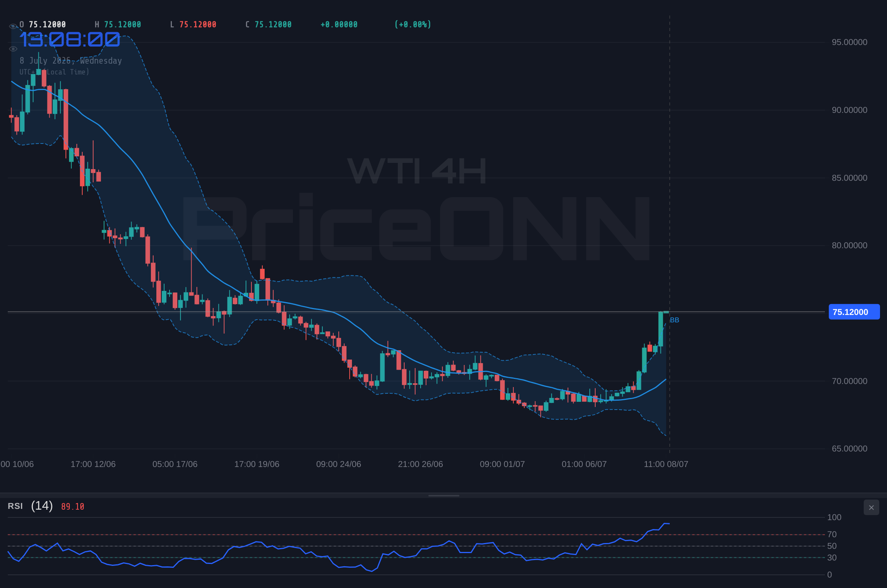Click the price axis label 70.00000
Viewport: 887px width, 588px height.
(x=849, y=381)
